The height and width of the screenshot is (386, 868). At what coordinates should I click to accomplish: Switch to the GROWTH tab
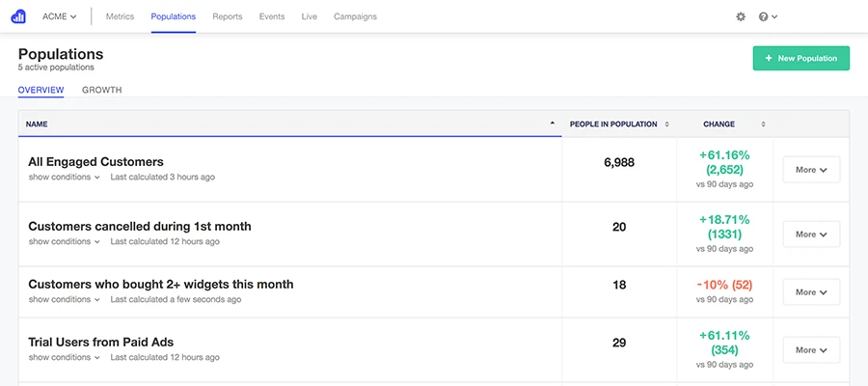(102, 90)
